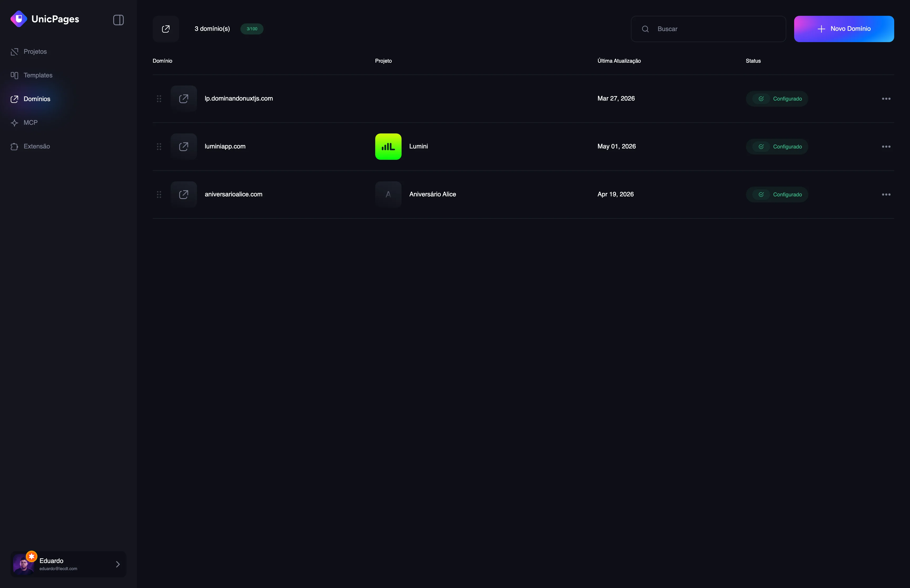Click the May 01, 2026 date
This screenshot has width=910, height=588.
click(616, 147)
